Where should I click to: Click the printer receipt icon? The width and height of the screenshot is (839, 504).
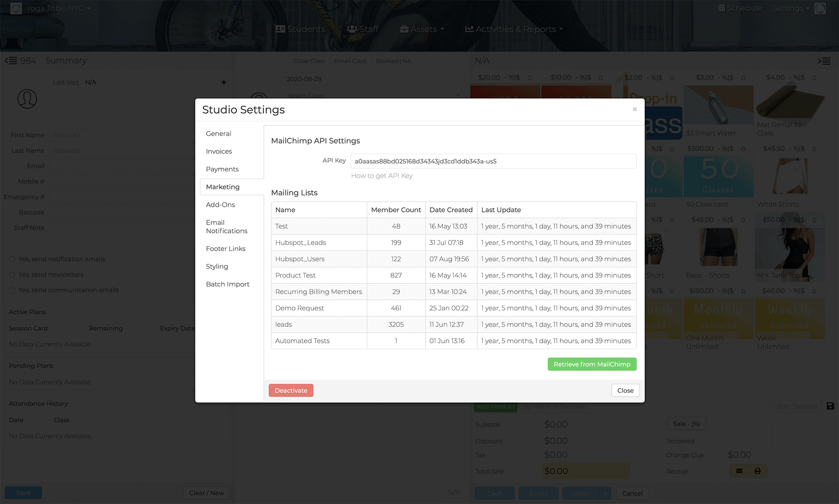[757, 471]
